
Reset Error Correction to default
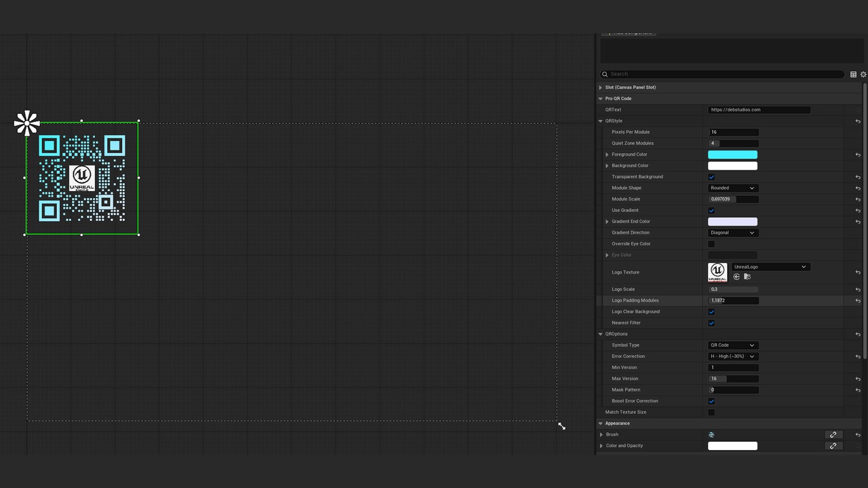[x=858, y=357]
